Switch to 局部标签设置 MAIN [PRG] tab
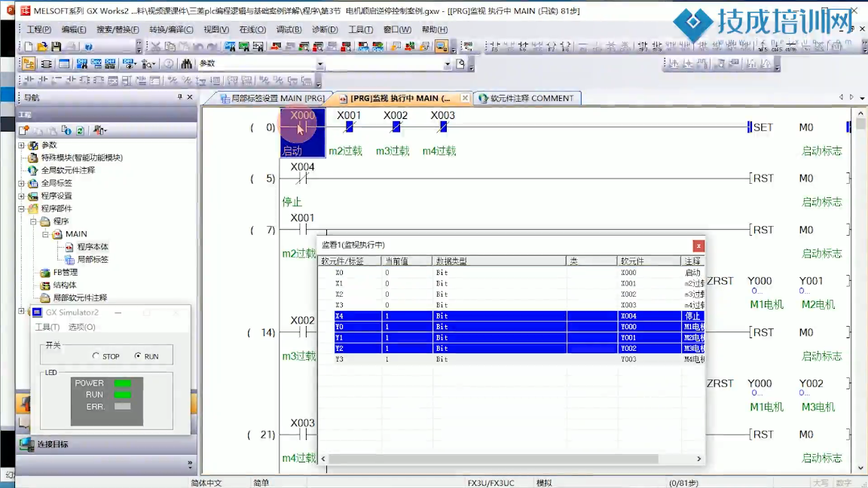The image size is (868, 488). (x=272, y=99)
